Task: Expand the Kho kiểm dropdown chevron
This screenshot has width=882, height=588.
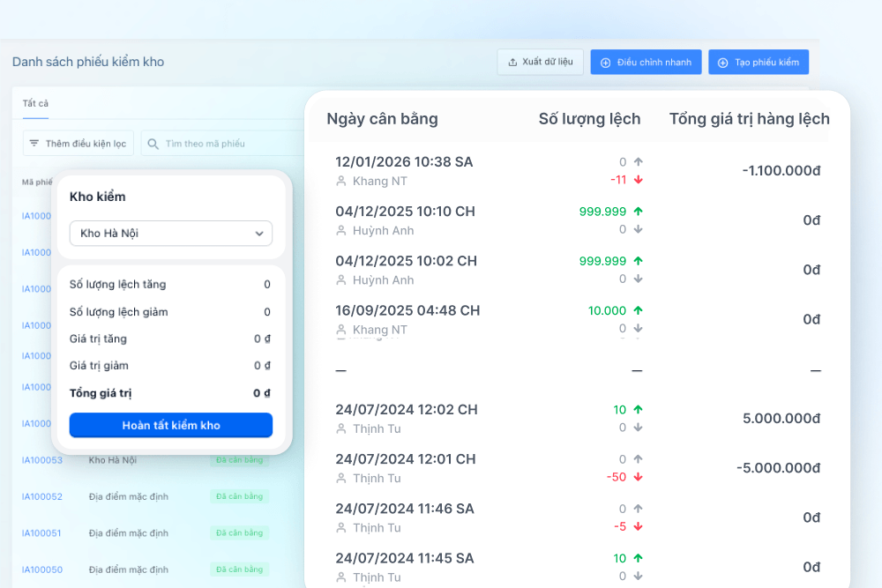Action: (258, 234)
